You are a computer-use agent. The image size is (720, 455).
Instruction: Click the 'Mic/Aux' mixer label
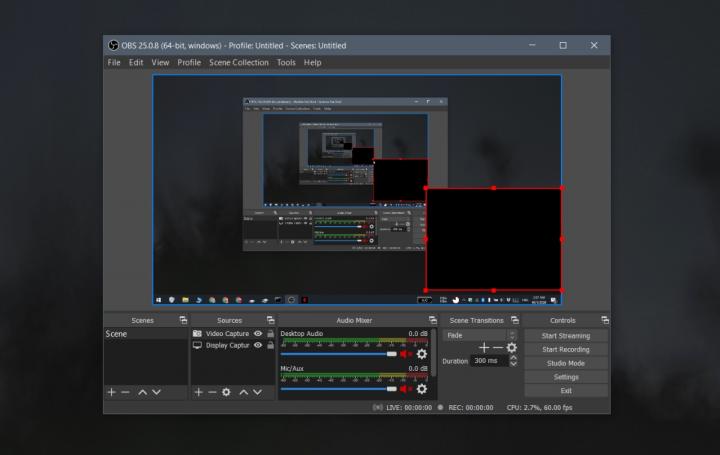(x=292, y=368)
